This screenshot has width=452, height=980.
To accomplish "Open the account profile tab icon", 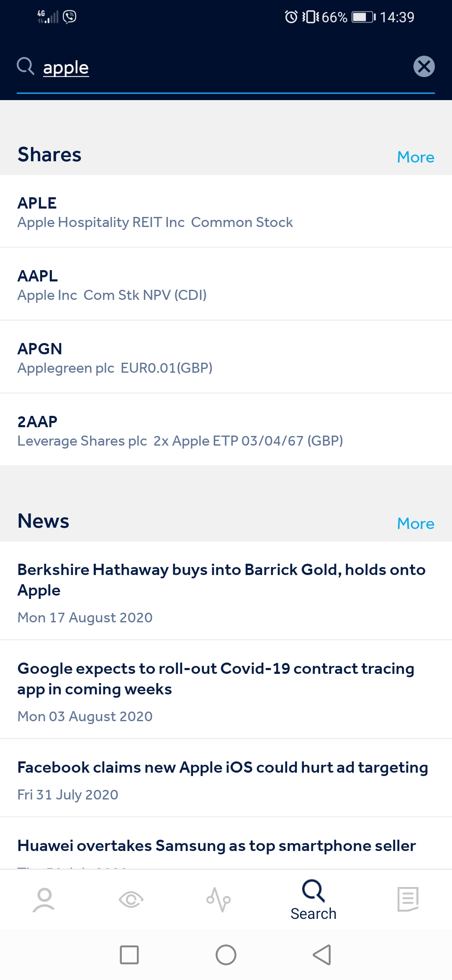I will (44, 900).
